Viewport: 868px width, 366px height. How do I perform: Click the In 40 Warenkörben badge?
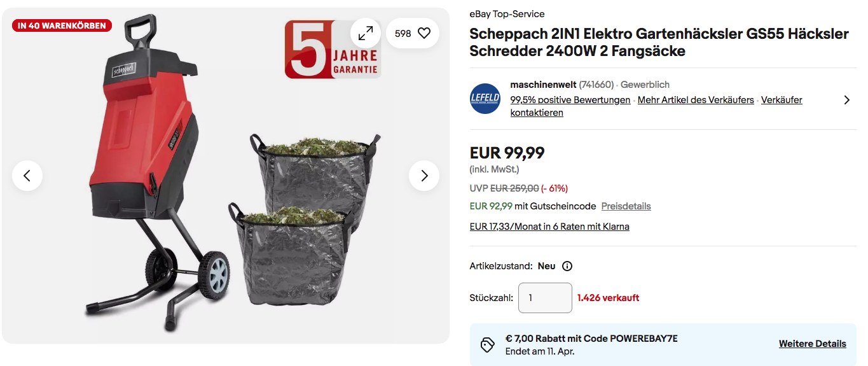pos(62,25)
